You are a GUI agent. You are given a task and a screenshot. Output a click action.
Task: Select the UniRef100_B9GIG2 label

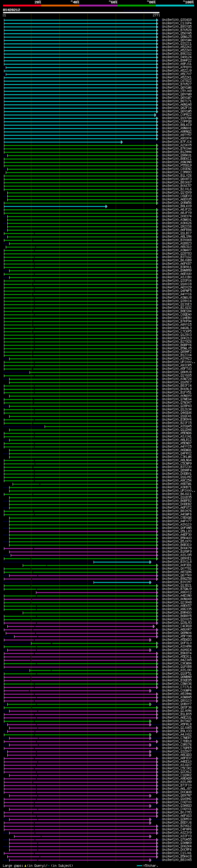coord(177,54)
